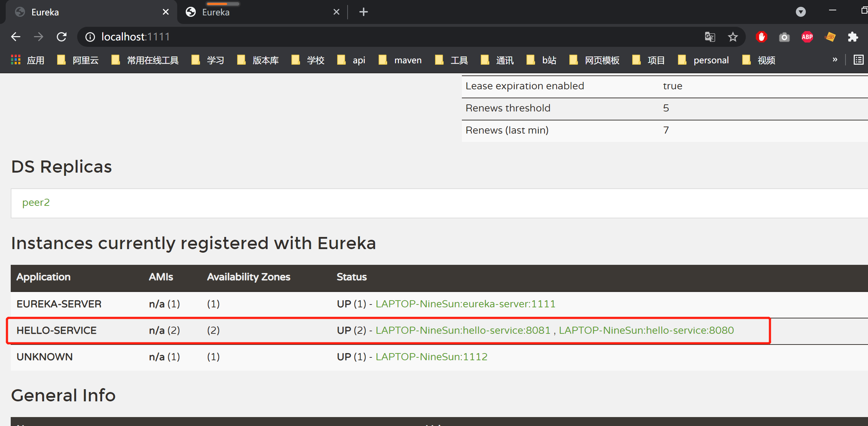Open the personal bookmark folder

click(703, 60)
